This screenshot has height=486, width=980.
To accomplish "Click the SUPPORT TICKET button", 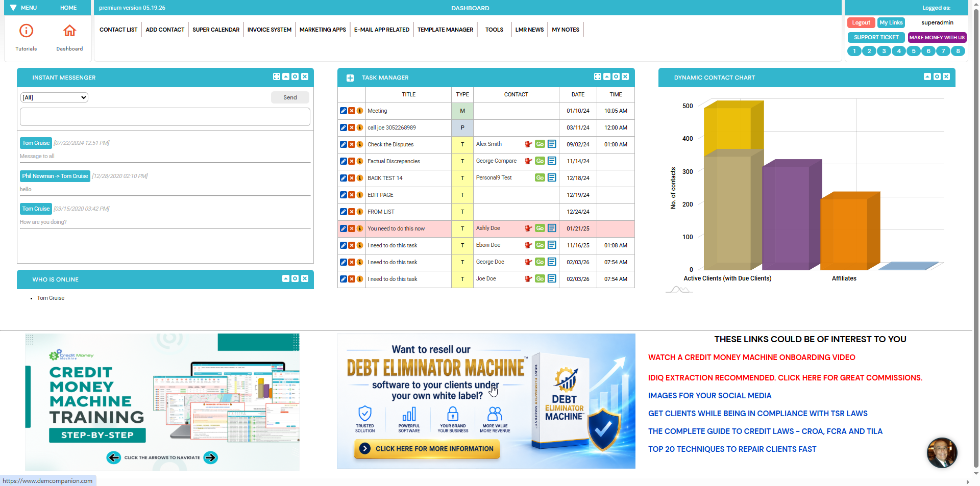I will tap(876, 37).
